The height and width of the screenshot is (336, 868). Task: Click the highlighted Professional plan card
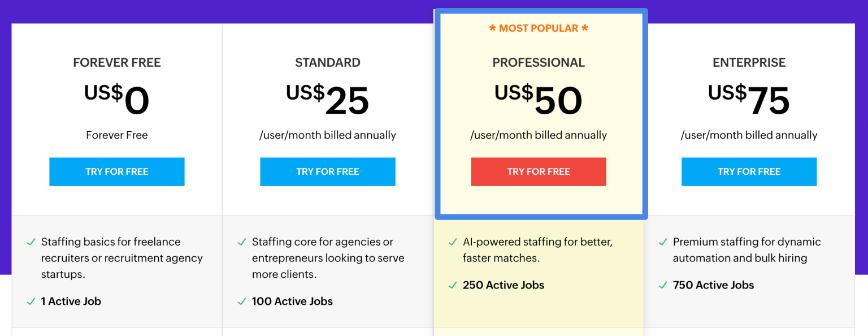(539, 113)
